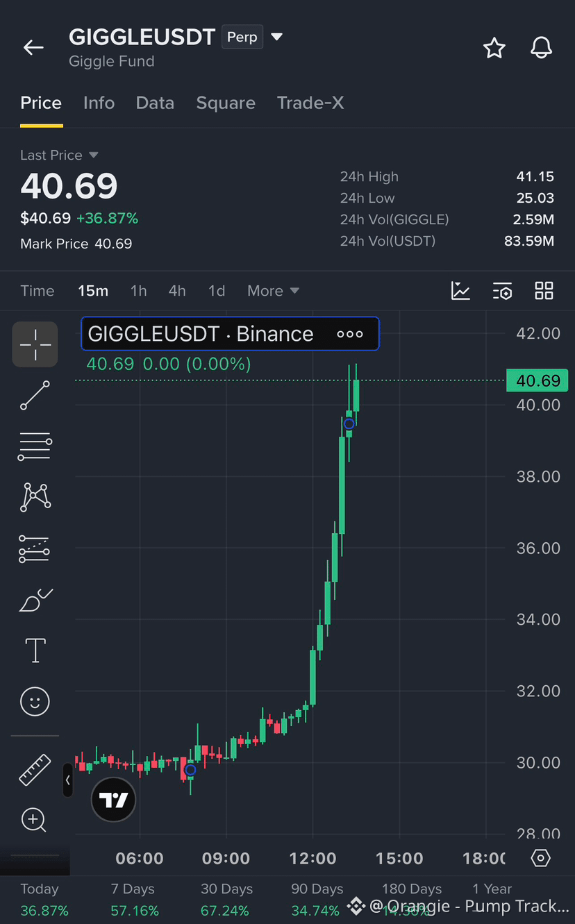Click the 12:00 time axis label

pyautogui.click(x=312, y=859)
